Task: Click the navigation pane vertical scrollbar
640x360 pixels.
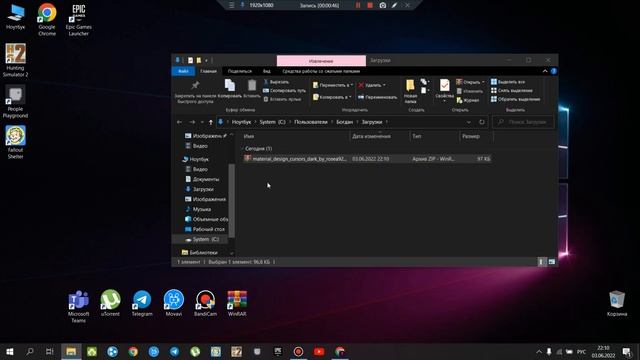Action: tap(231, 200)
